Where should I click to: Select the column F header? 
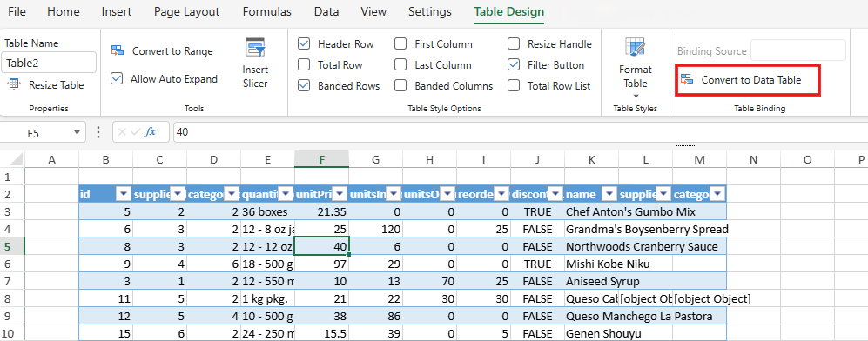tap(321, 160)
